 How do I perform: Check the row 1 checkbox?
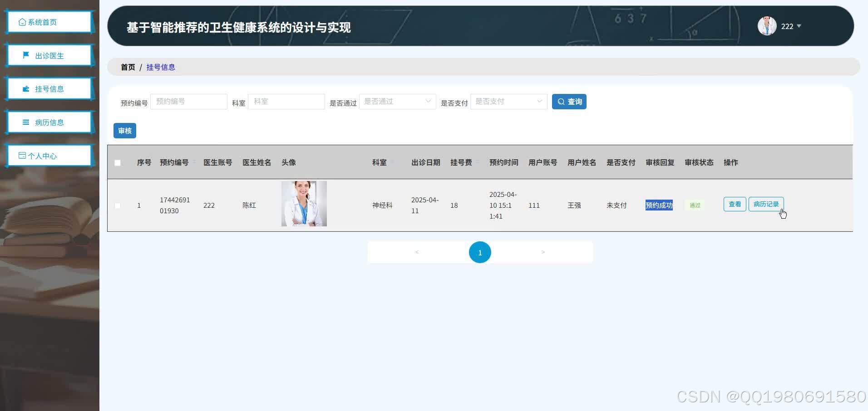[118, 205]
